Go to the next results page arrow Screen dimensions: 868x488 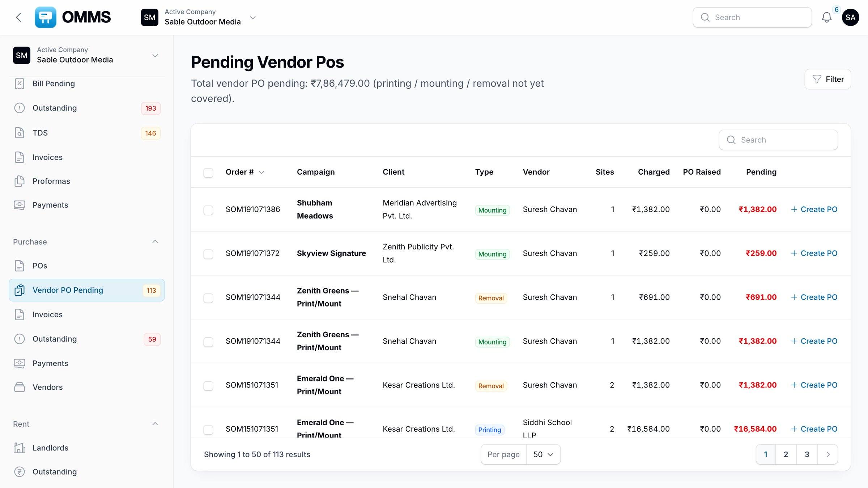tap(828, 454)
